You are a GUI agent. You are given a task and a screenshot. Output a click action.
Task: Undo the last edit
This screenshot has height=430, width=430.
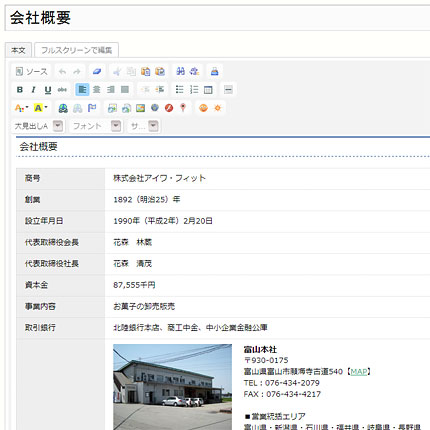(63, 71)
